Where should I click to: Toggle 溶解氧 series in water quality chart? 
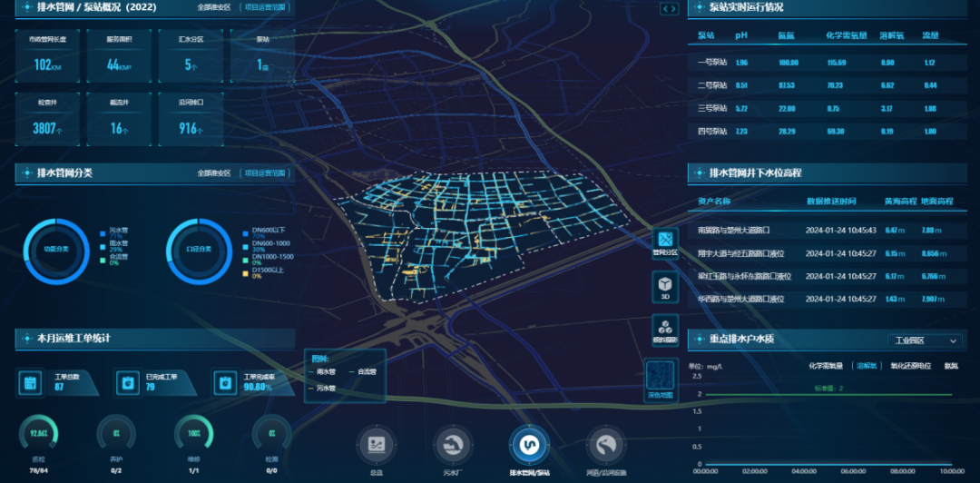864,366
